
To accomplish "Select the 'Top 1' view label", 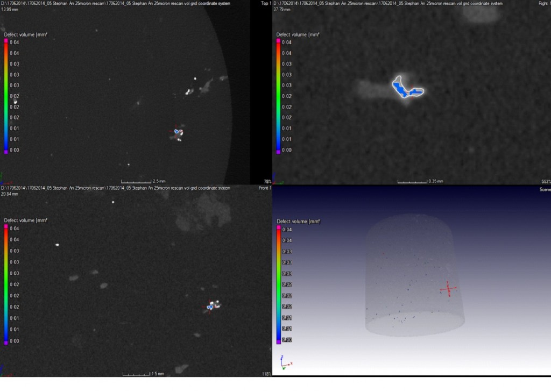I will pyautogui.click(x=266, y=3).
